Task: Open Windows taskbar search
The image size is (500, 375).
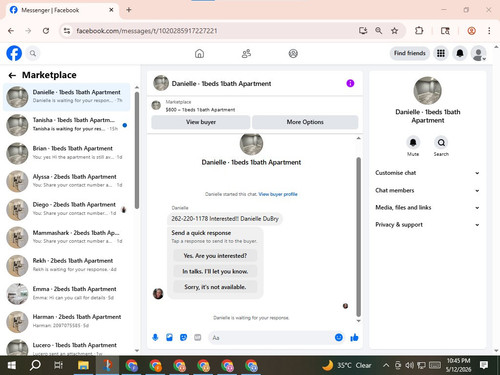Action: (x=35, y=366)
